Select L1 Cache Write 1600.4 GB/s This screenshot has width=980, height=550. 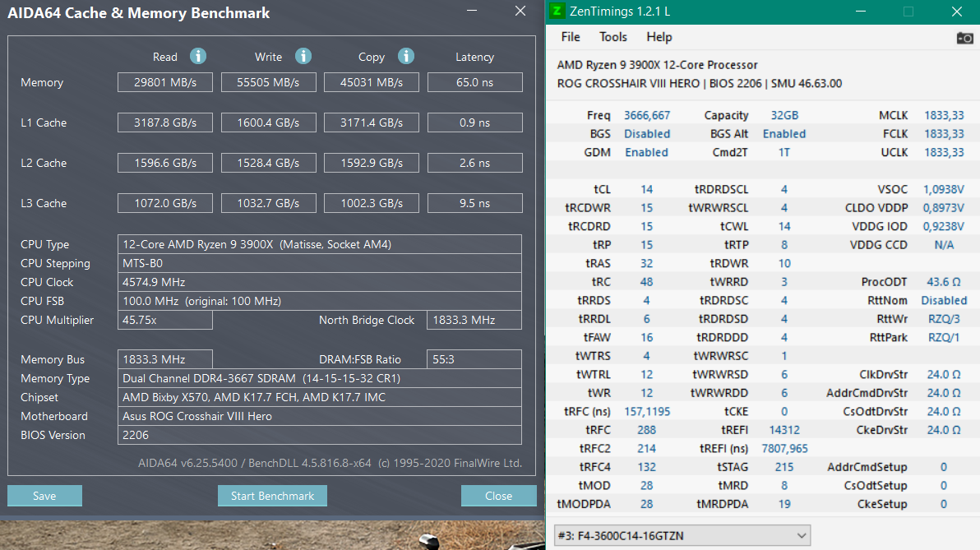[268, 122]
